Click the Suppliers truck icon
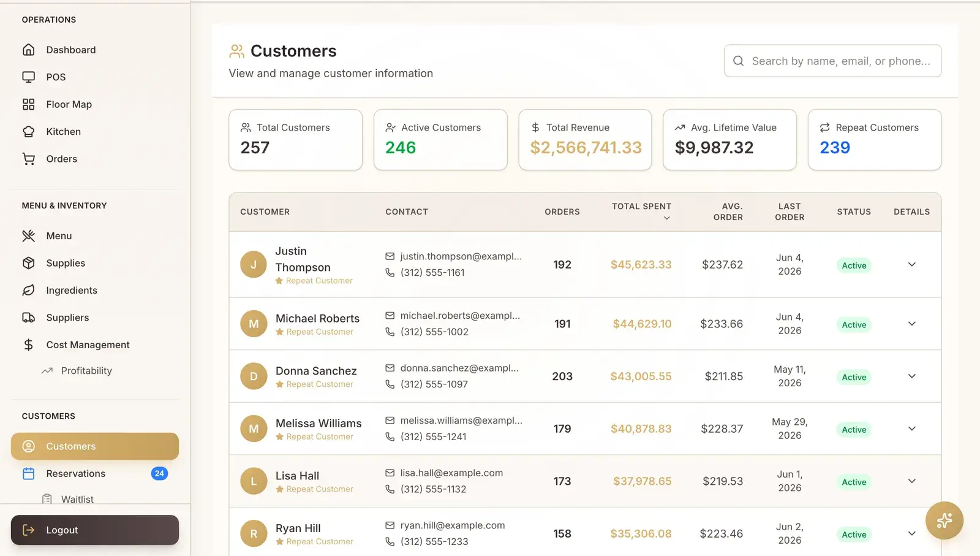980x556 pixels. tap(28, 318)
